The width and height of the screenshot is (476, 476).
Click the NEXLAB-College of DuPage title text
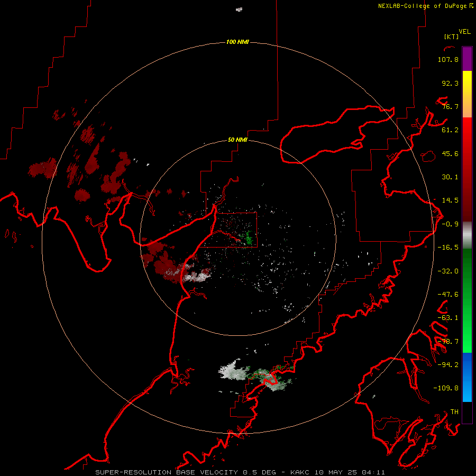coord(423,6)
